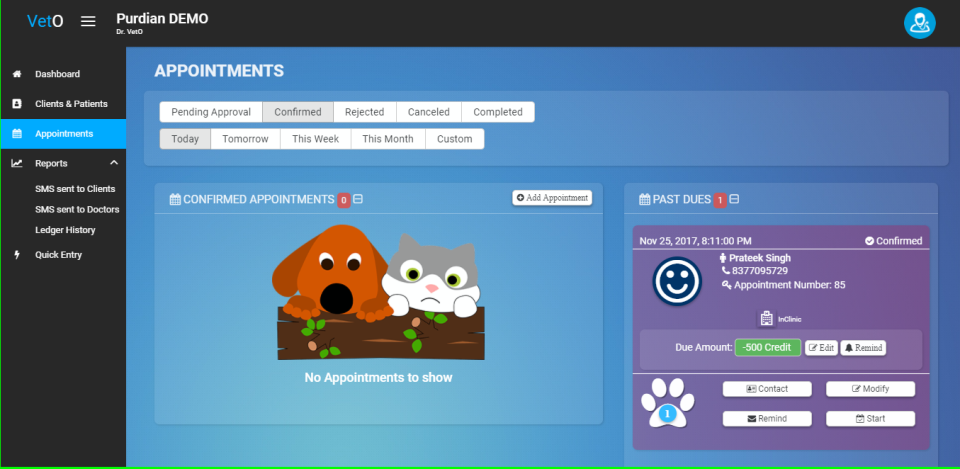Click the calendar icon beside Past Dues
Image resolution: width=960 pixels, height=469 pixels.
pos(645,200)
